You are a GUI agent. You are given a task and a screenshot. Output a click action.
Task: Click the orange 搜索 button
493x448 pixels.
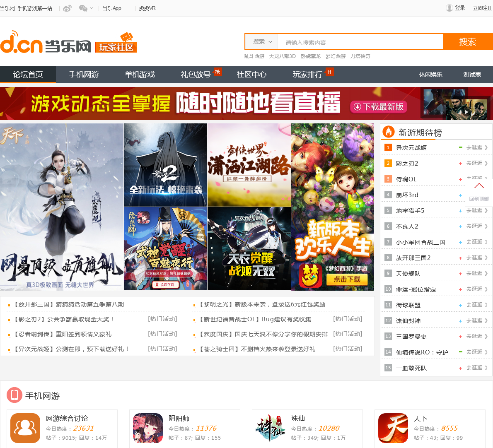click(x=468, y=42)
